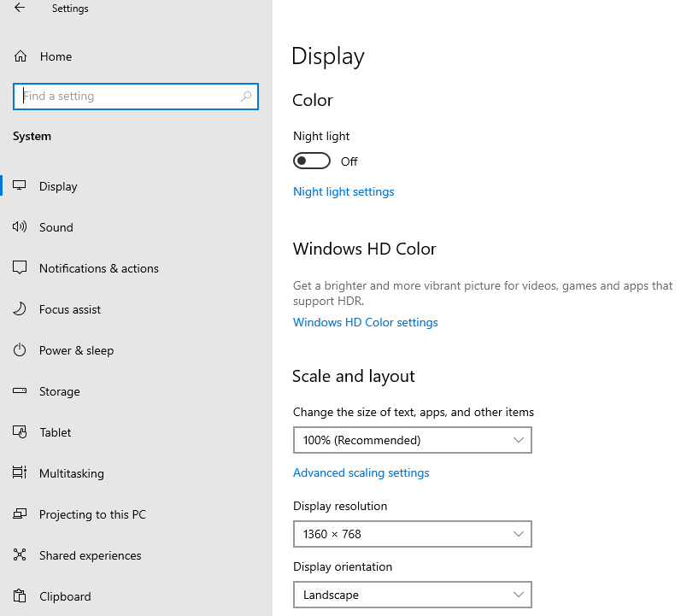Click the Home house icon
This screenshot has width=681, height=616.
(x=21, y=56)
